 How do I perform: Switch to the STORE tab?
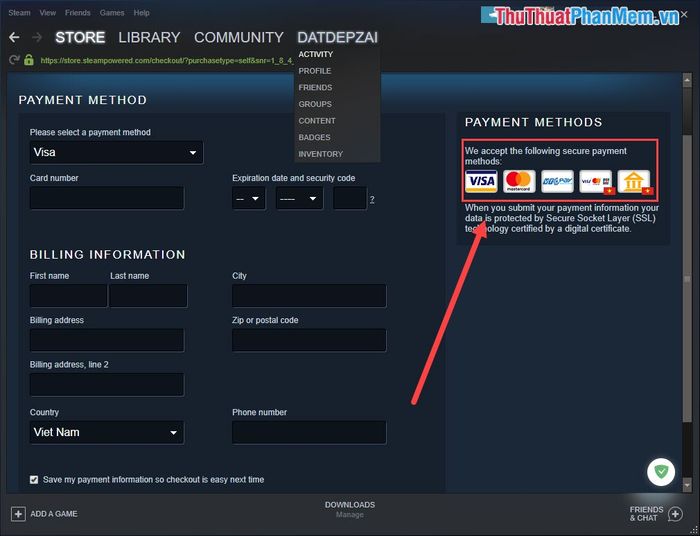(80, 37)
